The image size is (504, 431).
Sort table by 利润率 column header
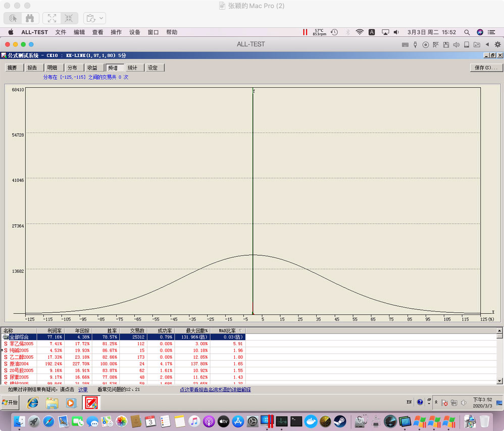(51, 330)
